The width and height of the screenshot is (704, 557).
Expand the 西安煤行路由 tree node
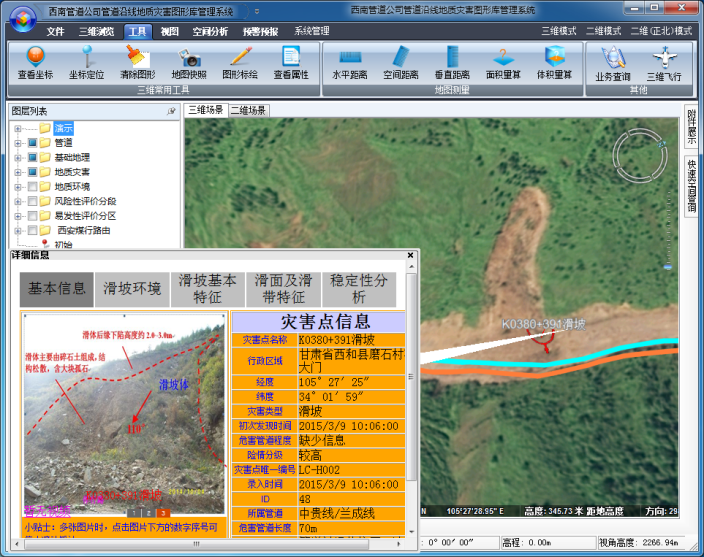point(17,230)
